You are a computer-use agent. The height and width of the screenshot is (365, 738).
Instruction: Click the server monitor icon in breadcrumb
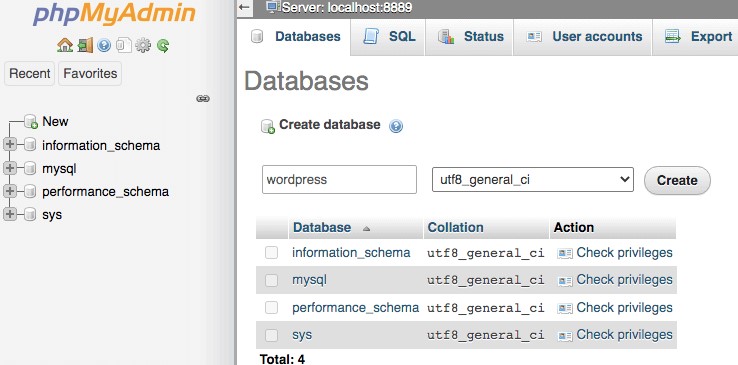pyautogui.click(x=272, y=7)
